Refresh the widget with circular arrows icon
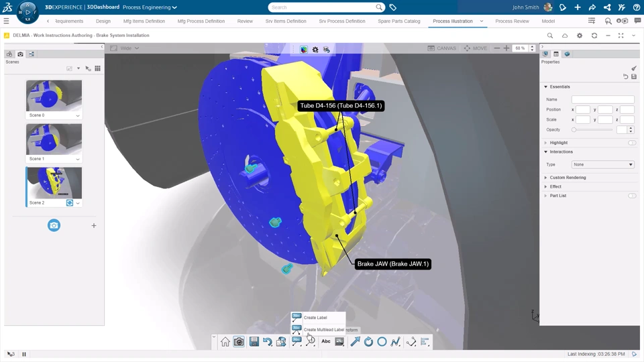644x362 pixels. (x=594, y=36)
